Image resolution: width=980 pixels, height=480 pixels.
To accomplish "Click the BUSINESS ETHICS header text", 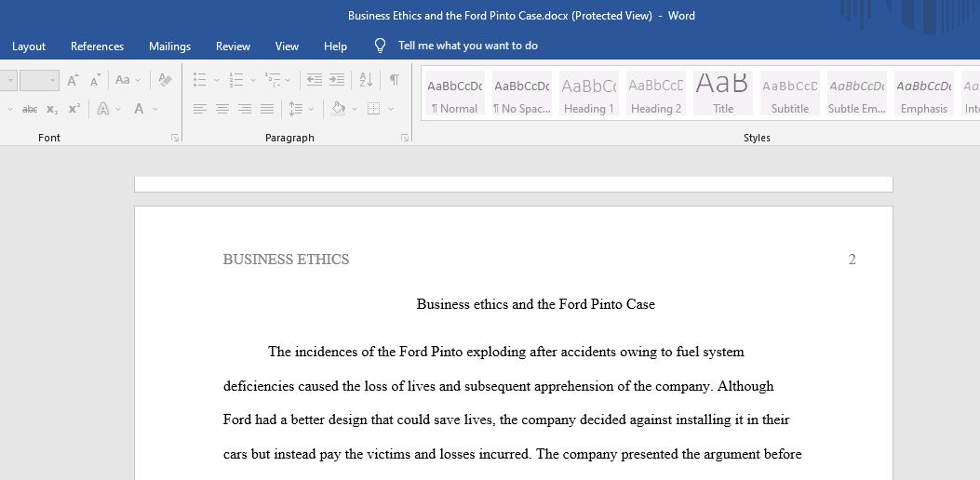I will point(287,260).
